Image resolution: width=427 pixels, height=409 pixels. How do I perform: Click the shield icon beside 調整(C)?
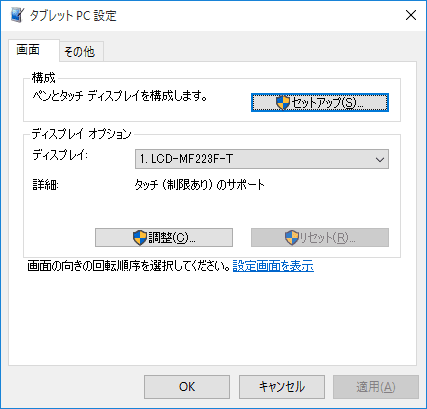pos(140,238)
